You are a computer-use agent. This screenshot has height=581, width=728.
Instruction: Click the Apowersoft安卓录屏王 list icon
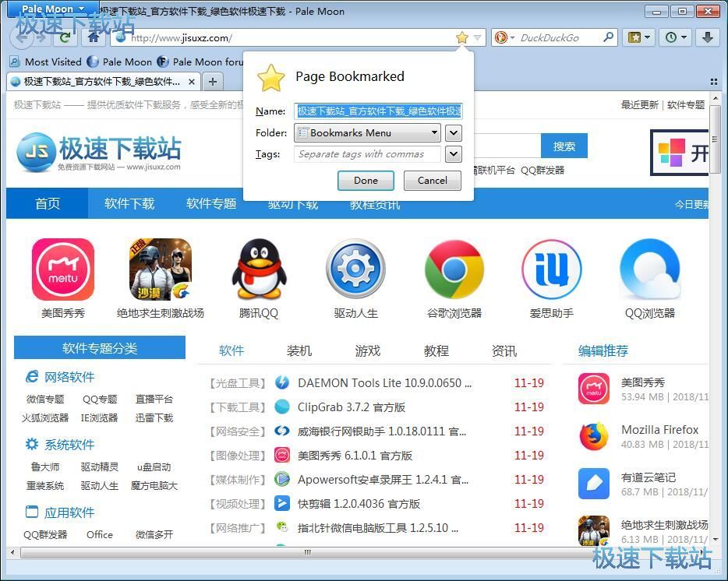(x=282, y=480)
